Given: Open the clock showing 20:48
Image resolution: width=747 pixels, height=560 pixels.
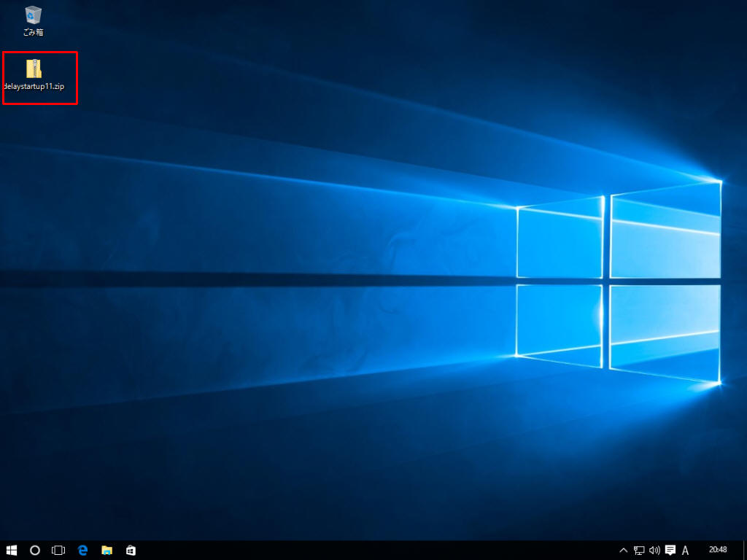Looking at the screenshot, I should 718,550.
